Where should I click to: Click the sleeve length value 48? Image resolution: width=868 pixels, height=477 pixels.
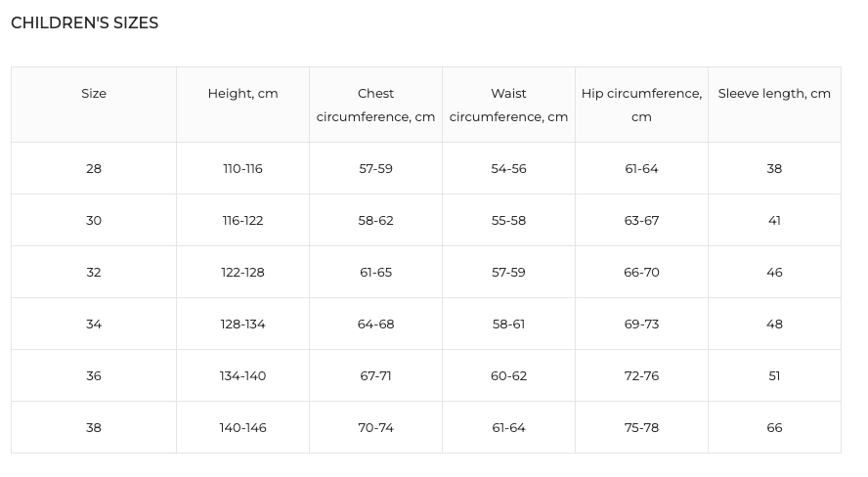[774, 325]
